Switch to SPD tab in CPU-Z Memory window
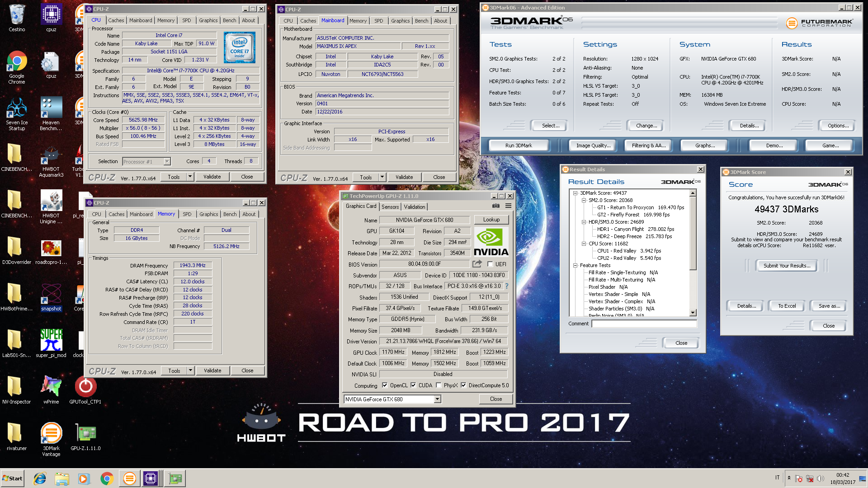868x488 pixels. 187,214
